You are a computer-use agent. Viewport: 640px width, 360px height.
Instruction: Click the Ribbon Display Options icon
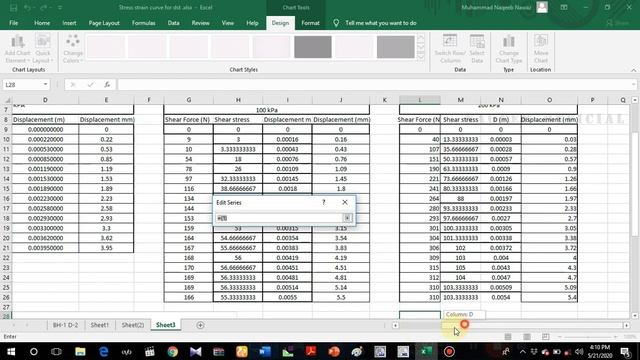pos(564,7)
